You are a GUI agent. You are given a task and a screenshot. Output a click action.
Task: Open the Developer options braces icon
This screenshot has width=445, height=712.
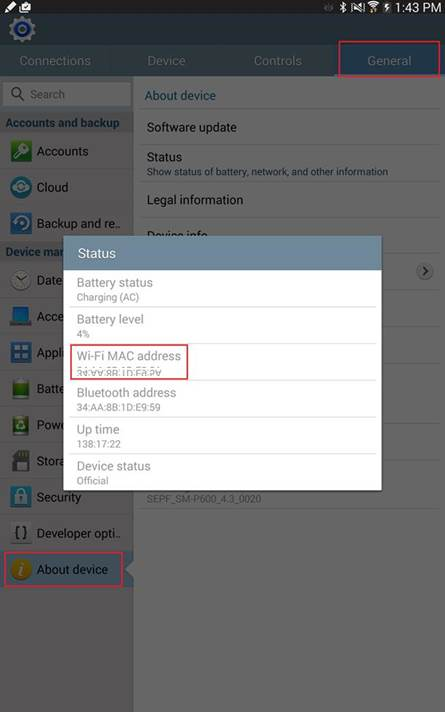pos(21,533)
